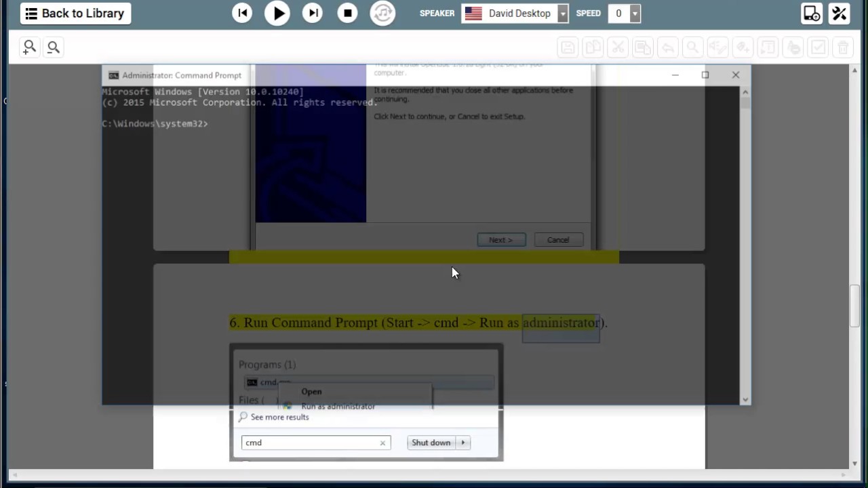This screenshot has width=868, height=488.
Task: Zoom in with the magnifier plus icon
Action: click(x=29, y=47)
